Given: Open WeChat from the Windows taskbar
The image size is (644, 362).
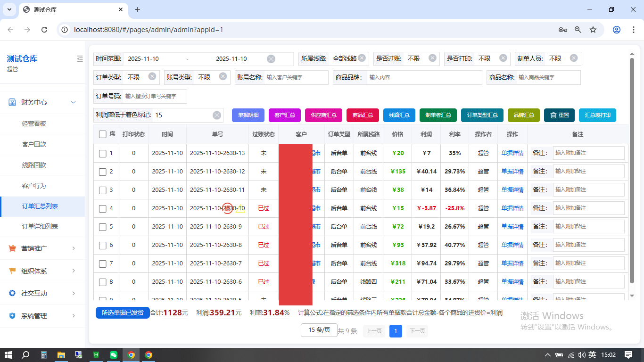Looking at the screenshot, I should click(x=114, y=355).
